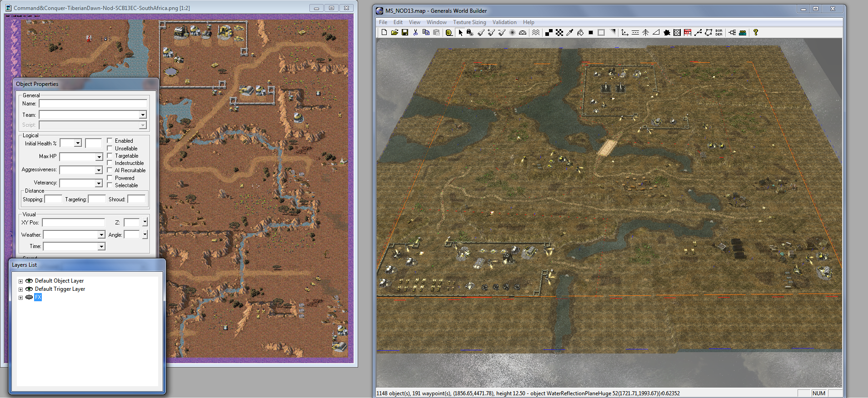Pick the triangle ramp tool
This screenshot has width=868, height=398.
pos(656,32)
